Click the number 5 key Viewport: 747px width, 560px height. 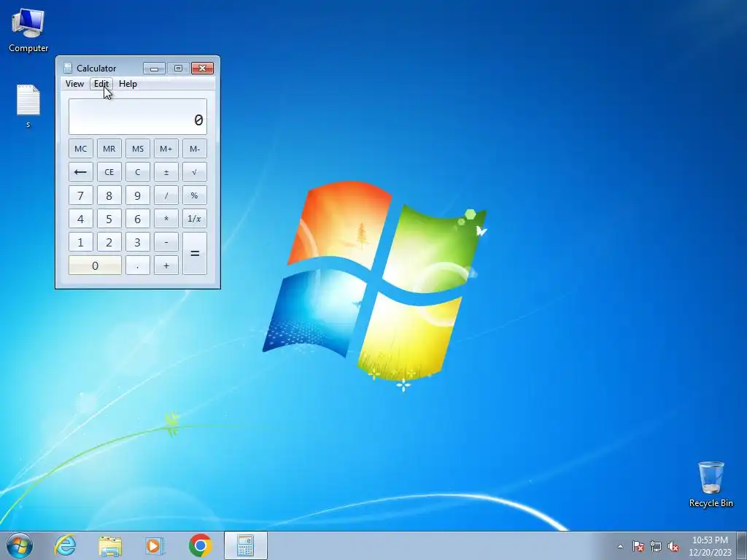point(109,219)
